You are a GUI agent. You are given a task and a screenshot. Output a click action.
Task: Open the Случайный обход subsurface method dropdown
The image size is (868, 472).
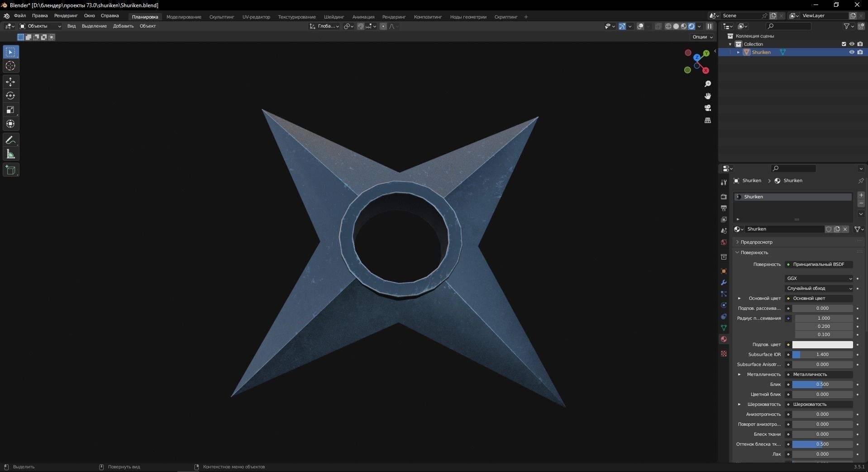click(819, 289)
